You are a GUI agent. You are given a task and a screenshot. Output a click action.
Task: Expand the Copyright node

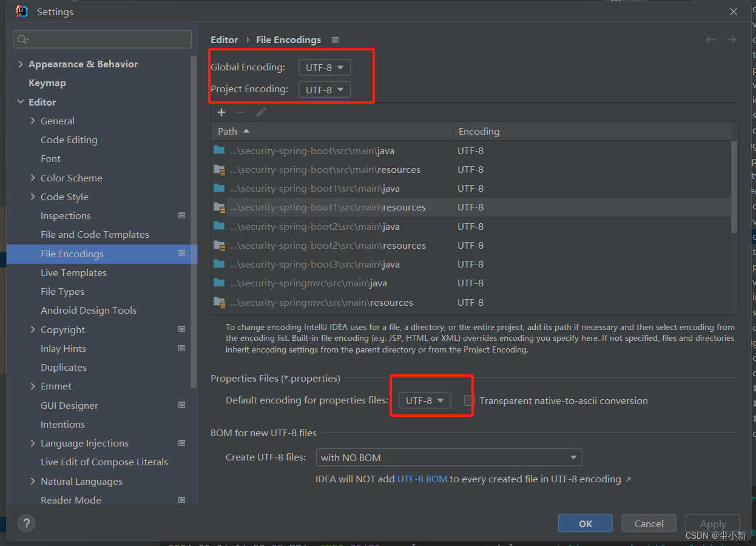pos(33,329)
